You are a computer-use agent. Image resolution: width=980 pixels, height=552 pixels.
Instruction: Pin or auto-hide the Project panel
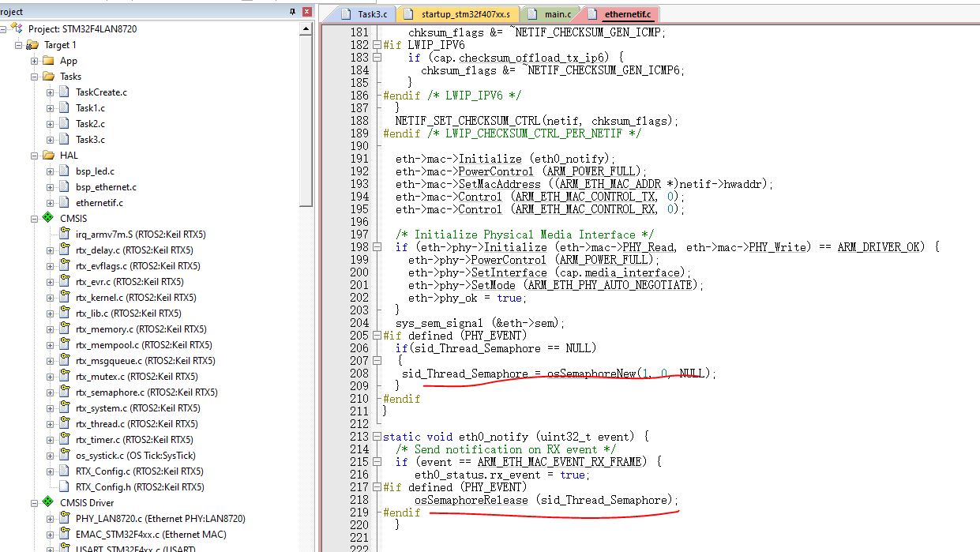tap(292, 12)
